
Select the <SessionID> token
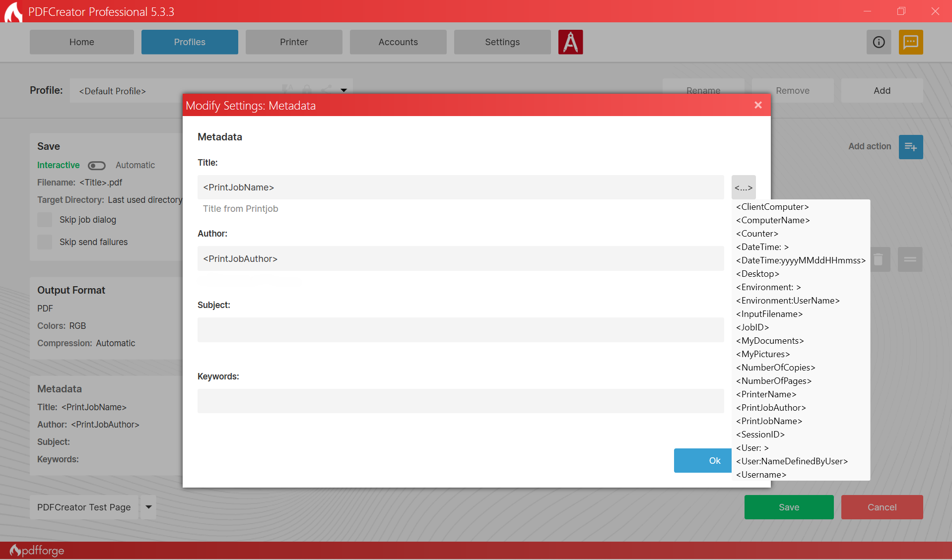point(760,435)
